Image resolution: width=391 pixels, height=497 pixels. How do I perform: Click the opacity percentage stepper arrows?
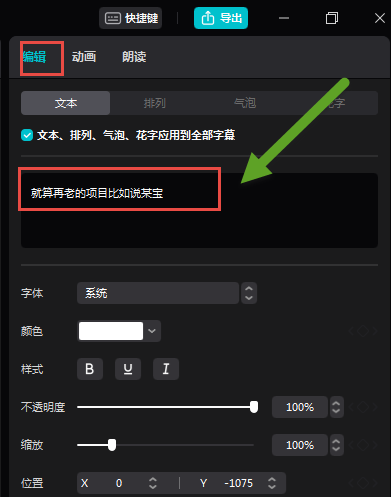point(336,407)
